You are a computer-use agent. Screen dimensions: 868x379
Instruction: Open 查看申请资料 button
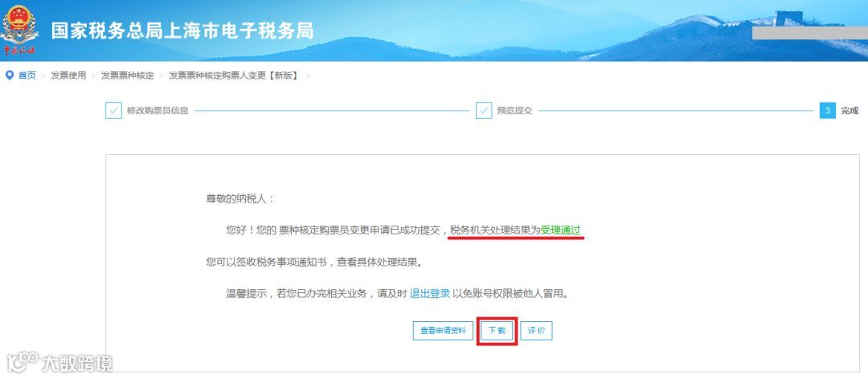coord(443,331)
